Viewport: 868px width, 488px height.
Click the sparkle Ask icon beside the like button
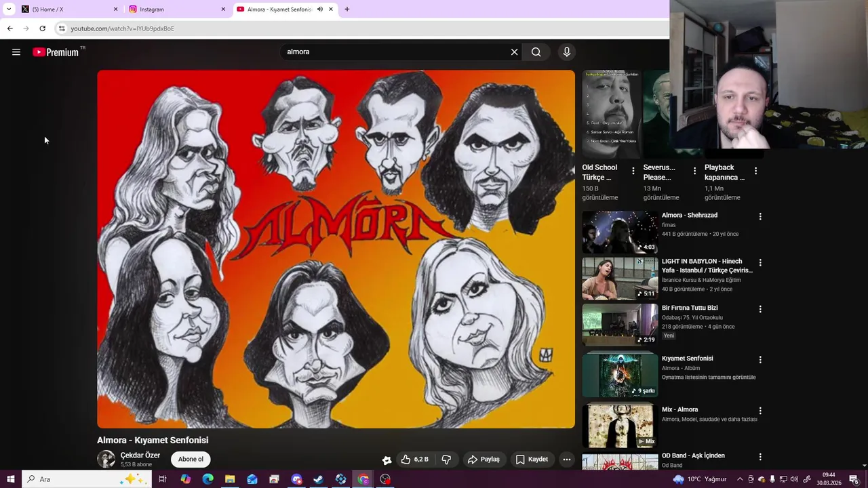coord(387,460)
